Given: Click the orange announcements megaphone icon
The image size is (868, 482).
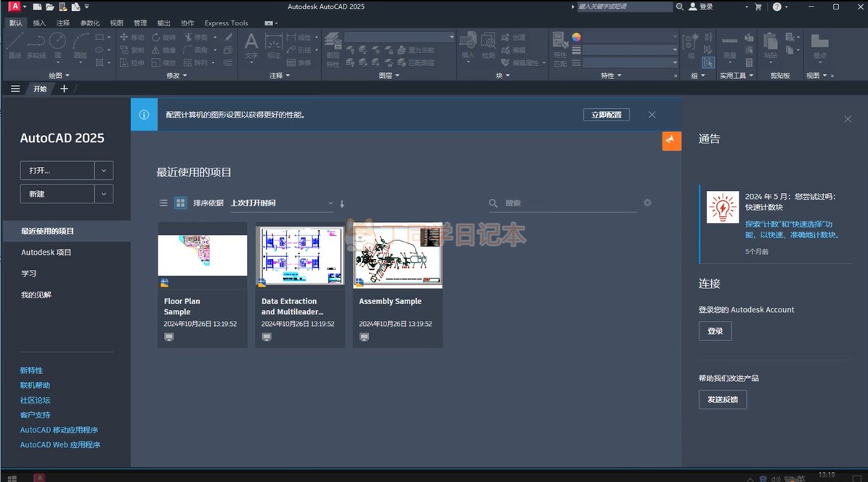Looking at the screenshot, I should [x=671, y=141].
